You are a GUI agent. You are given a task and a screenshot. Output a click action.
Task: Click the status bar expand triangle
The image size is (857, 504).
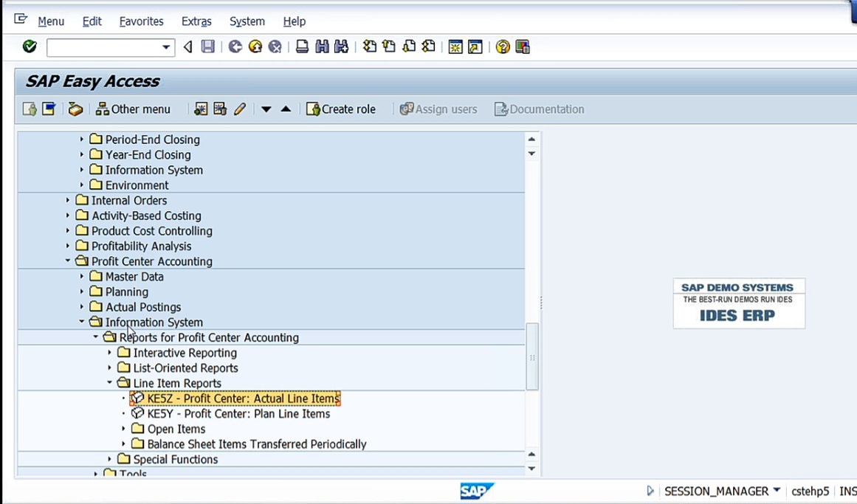coord(650,491)
